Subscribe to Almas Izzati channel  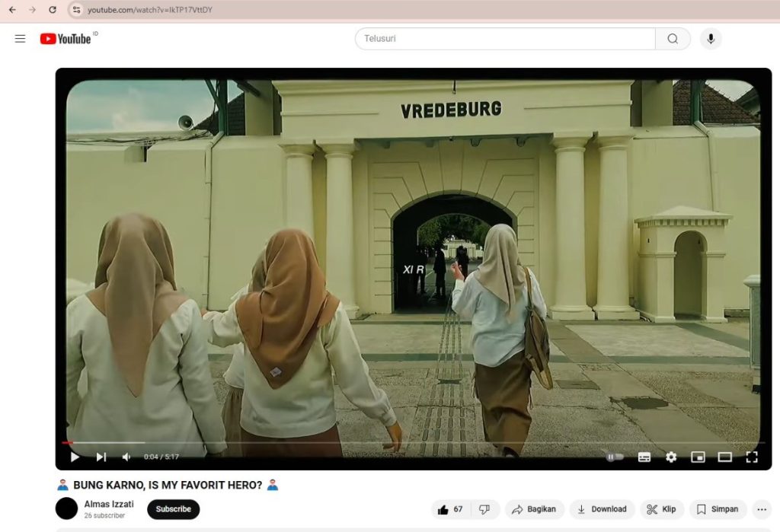(173, 509)
